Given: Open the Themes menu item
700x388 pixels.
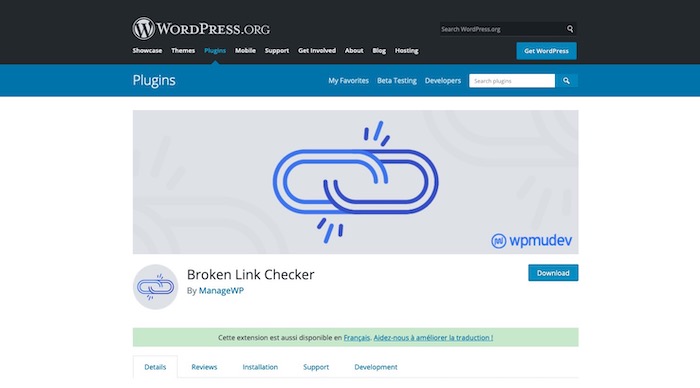Looking at the screenshot, I should pyautogui.click(x=183, y=50).
